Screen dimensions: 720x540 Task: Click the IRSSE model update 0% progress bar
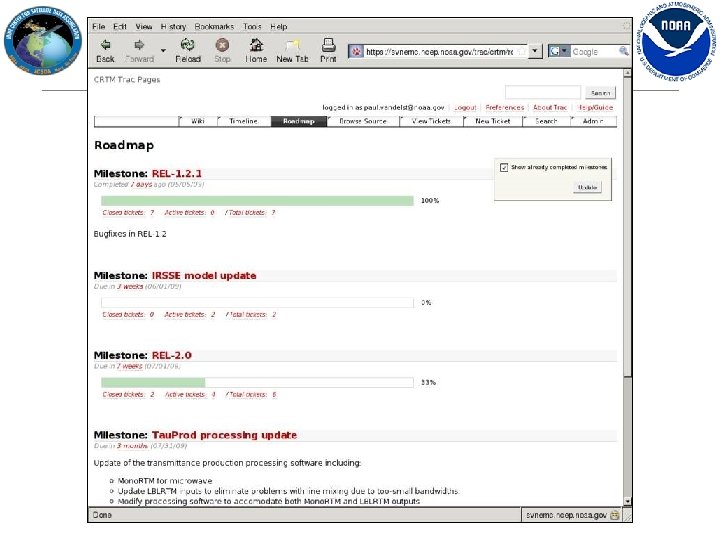click(x=257, y=303)
